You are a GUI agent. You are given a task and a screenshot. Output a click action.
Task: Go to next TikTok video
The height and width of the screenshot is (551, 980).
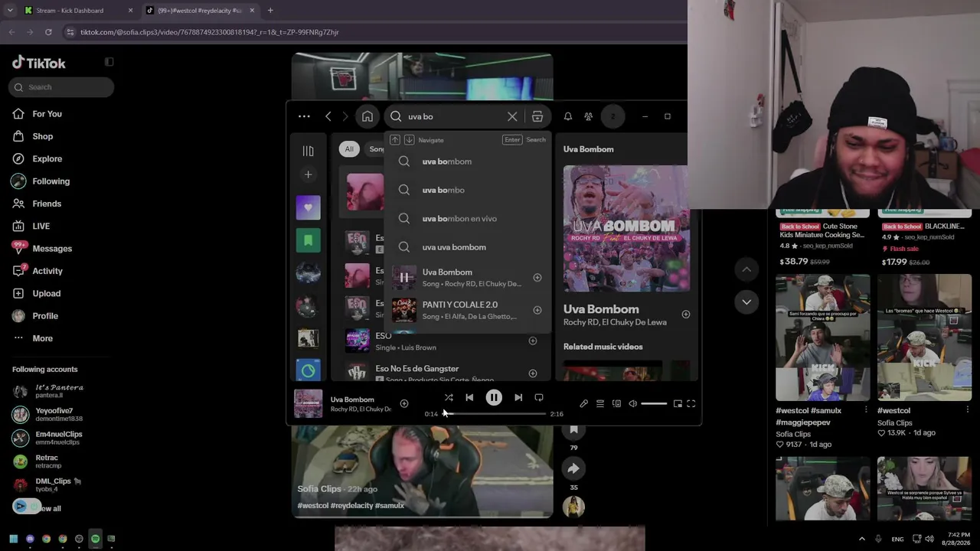click(x=746, y=302)
